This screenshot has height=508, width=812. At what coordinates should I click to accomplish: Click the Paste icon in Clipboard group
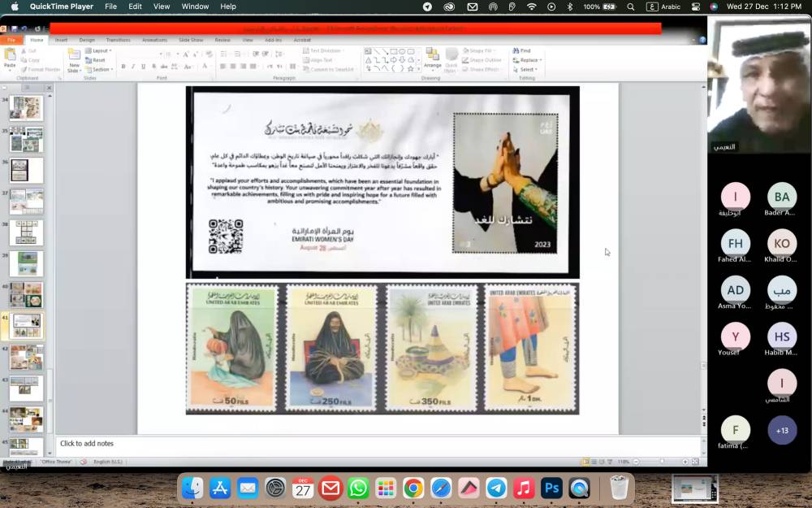tap(10, 55)
